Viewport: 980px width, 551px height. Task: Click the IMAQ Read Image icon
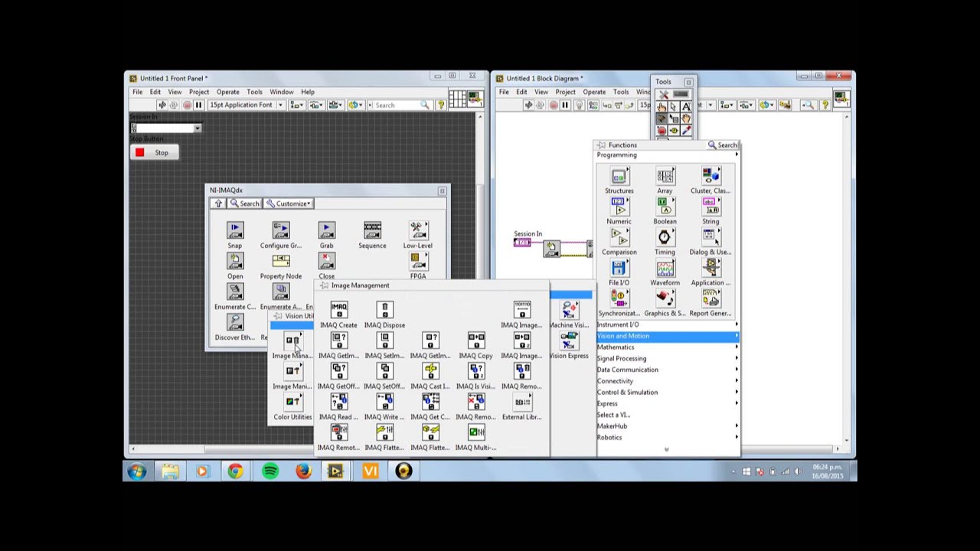339,402
